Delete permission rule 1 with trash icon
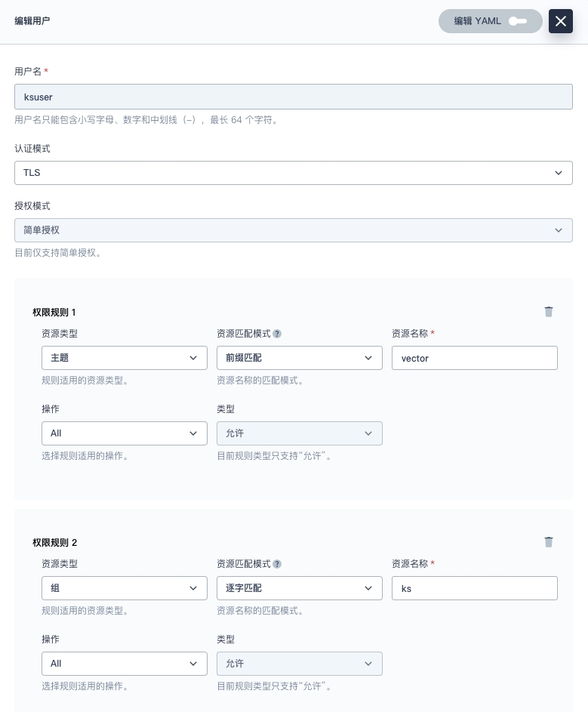This screenshot has height=712, width=588. [549, 312]
